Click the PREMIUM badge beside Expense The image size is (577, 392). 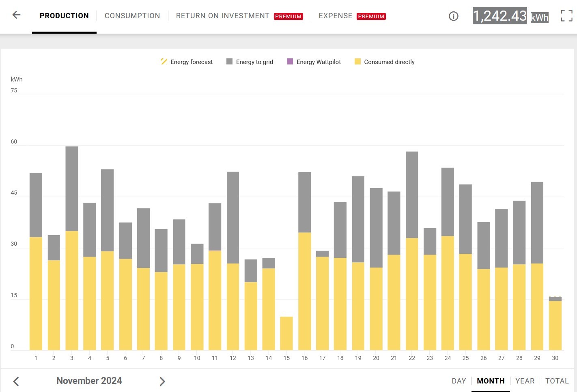coord(371,17)
